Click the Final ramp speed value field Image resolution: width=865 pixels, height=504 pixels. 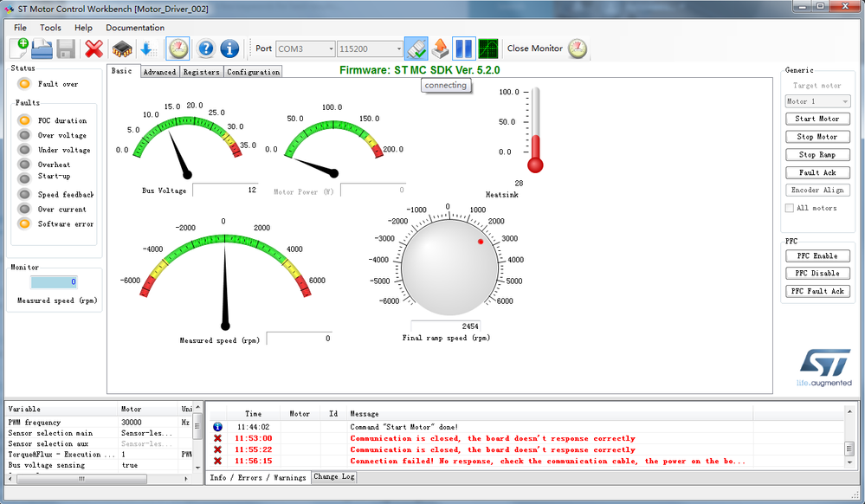445,326
